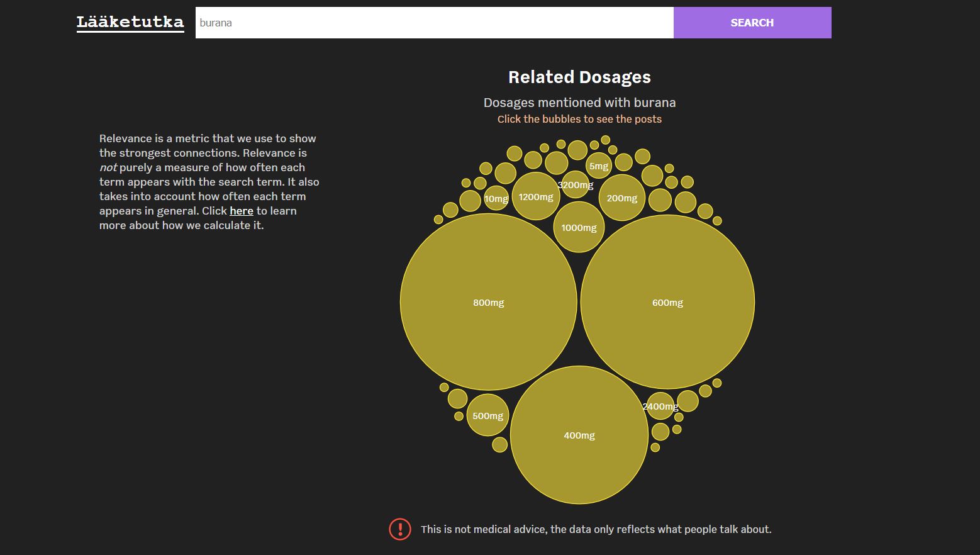Viewport: 980px width, 555px height.
Task: Follow the 'here' relevance link
Action: pos(241,211)
